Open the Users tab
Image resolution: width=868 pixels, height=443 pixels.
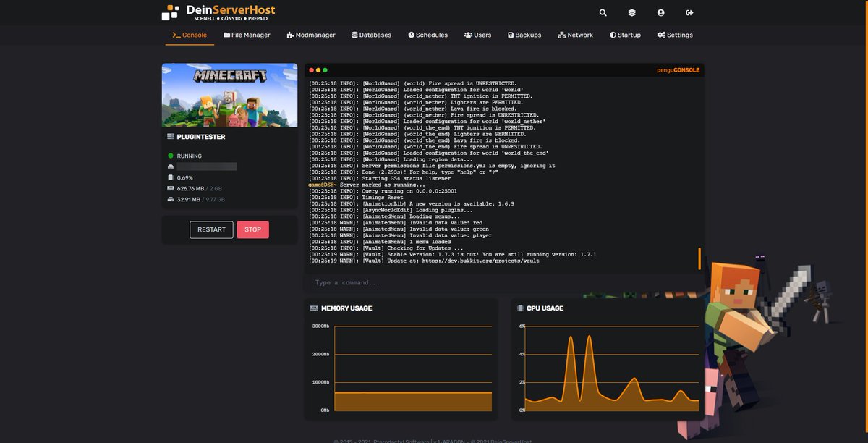click(x=477, y=35)
